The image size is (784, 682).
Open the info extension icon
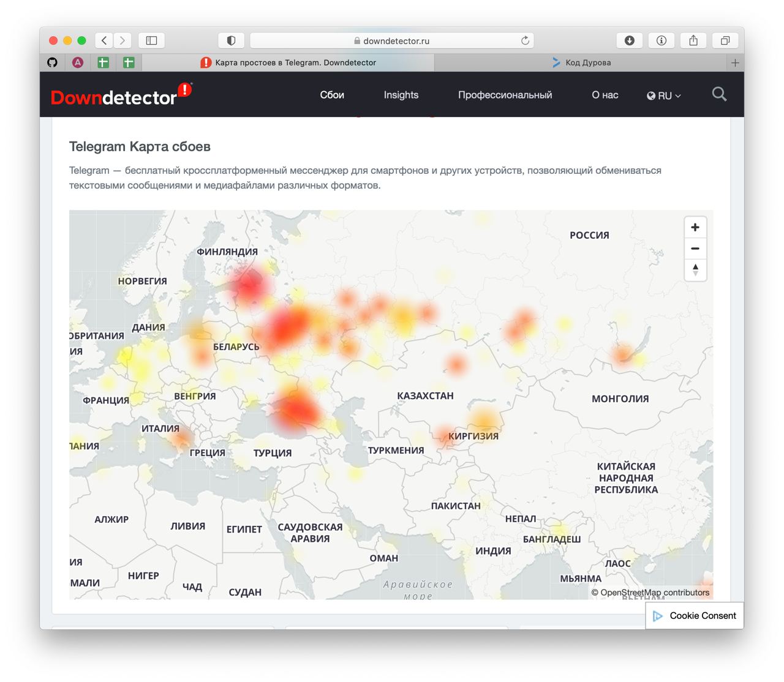point(661,40)
